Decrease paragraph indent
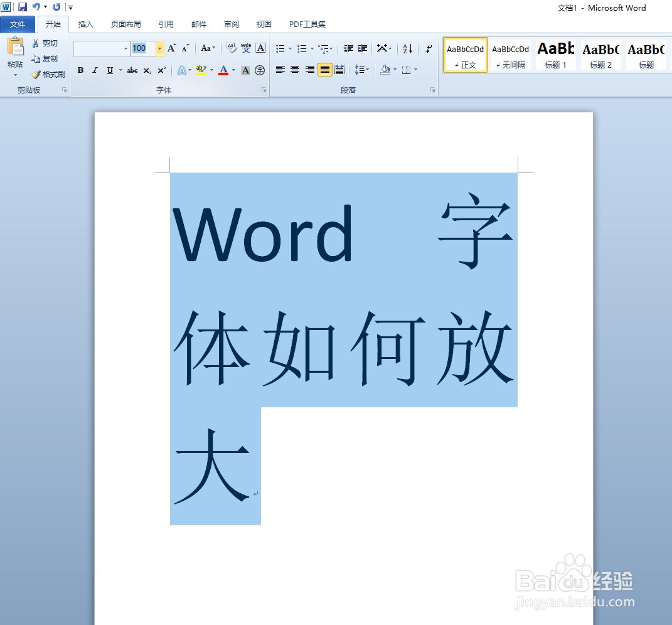Viewport: 672px width, 625px height. (348, 48)
